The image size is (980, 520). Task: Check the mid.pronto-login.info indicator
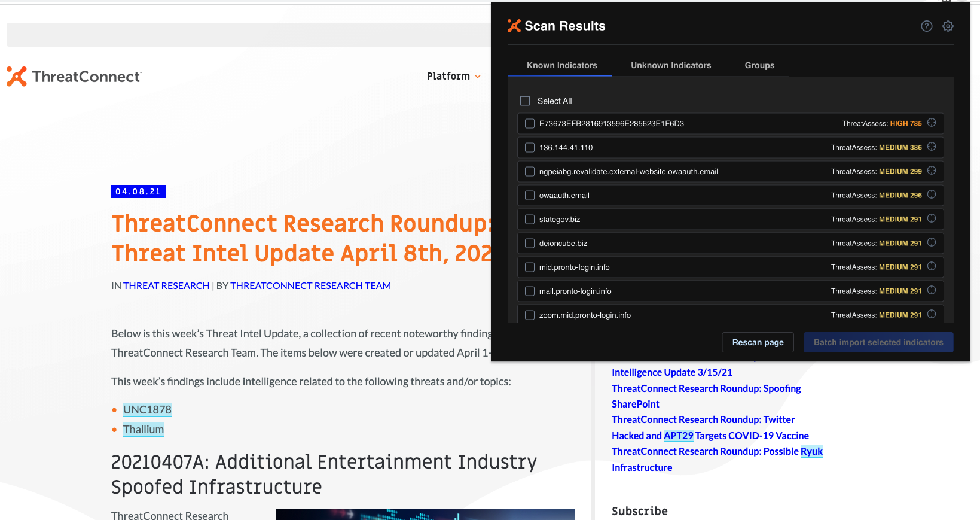(530, 267)
